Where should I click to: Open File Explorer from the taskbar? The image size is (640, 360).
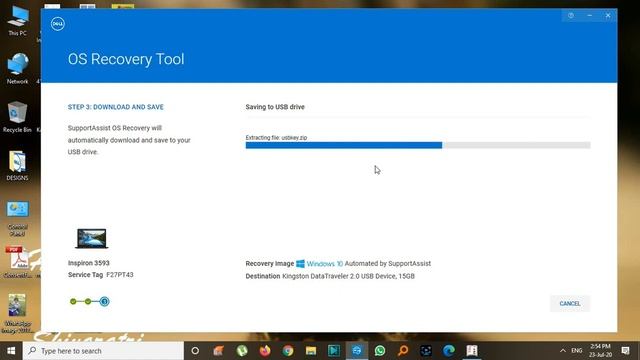(311, 351)
